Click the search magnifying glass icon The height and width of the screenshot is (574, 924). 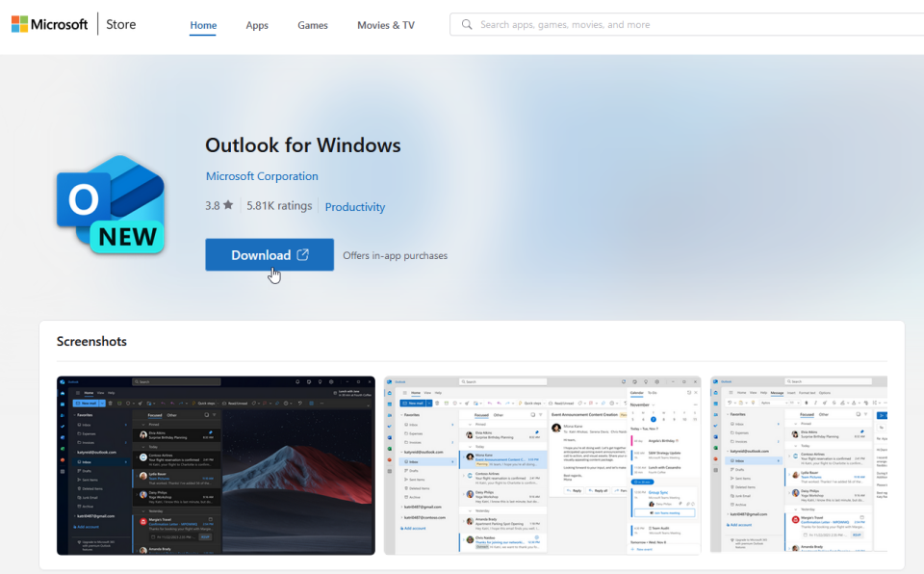click(467, 23)
